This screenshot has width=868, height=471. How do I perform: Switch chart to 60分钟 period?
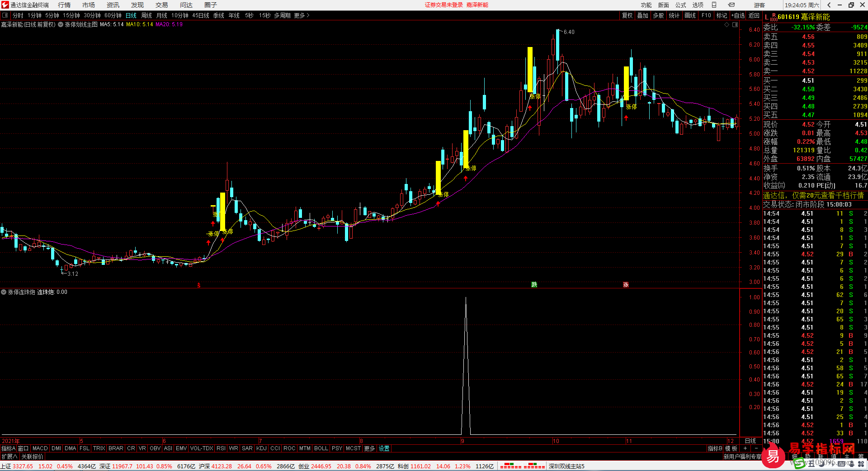[x=113, y=15]
